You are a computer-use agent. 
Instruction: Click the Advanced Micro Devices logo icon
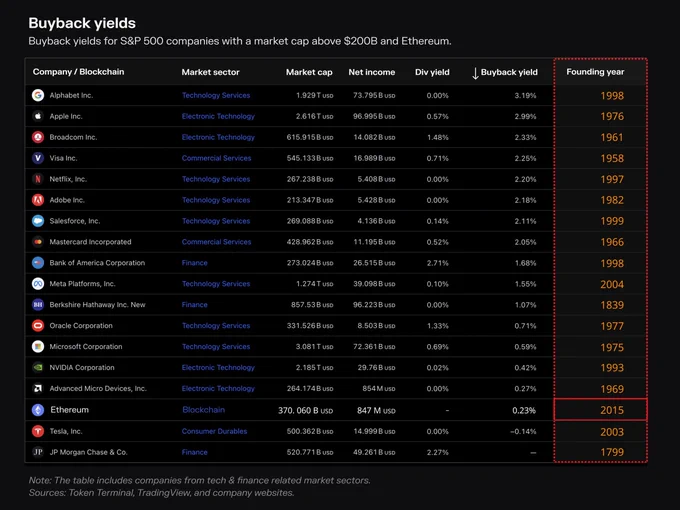(x=38, y=388)
